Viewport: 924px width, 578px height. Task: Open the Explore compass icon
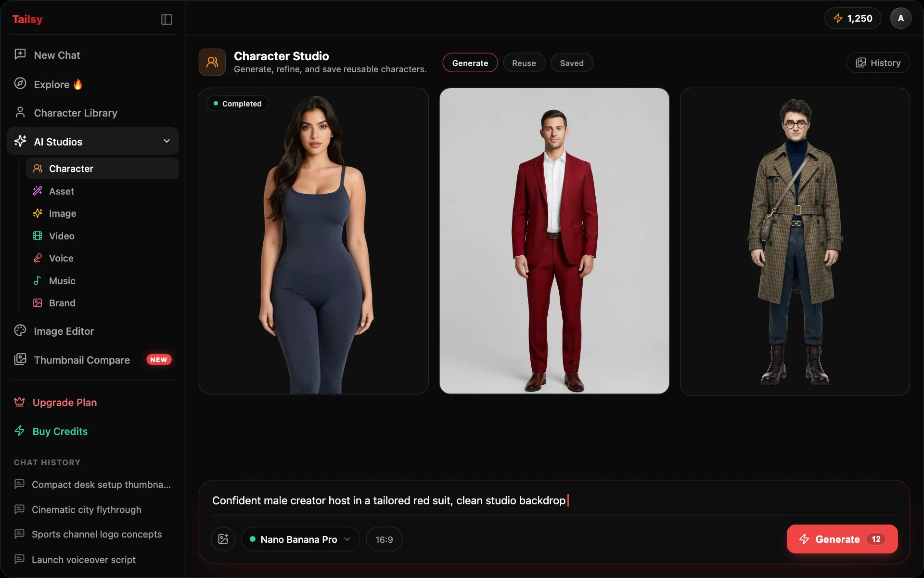click(20, 83)
